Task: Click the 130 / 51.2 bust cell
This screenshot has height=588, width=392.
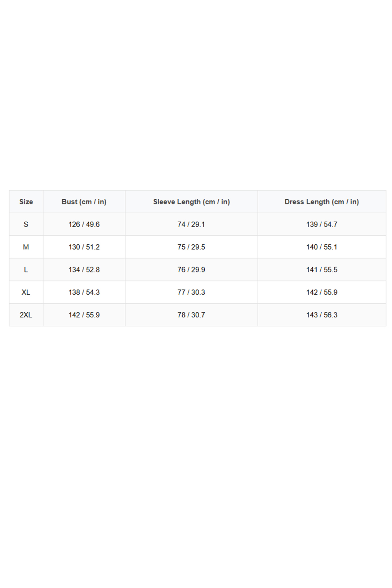Action: (x=84, y=247)
